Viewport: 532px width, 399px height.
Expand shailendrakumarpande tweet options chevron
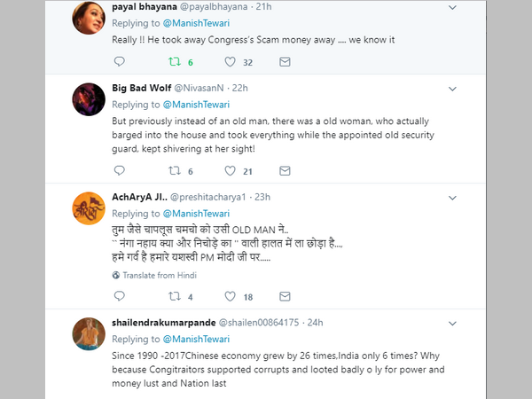452,322
